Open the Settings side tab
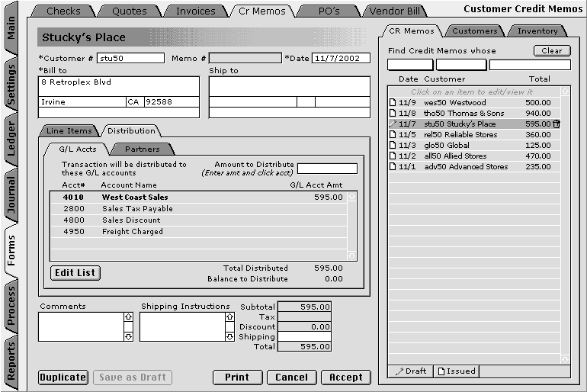 point(11,85)
